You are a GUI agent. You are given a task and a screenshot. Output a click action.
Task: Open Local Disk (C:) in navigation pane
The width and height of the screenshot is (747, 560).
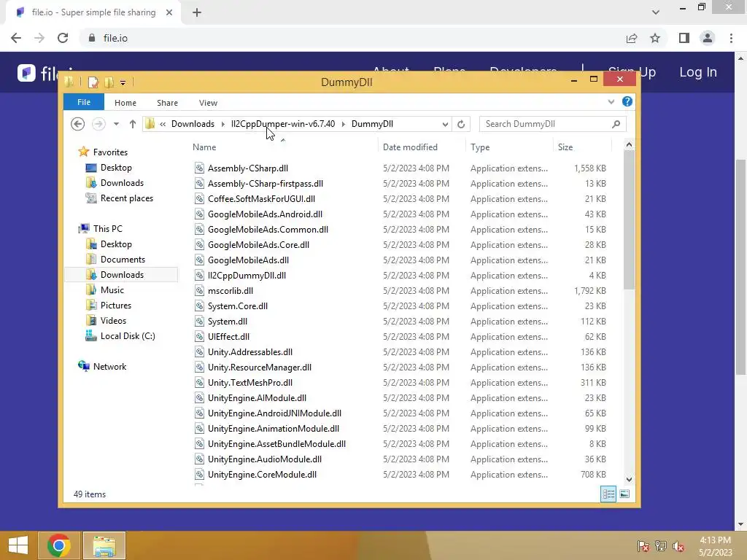tap(128, 336)
